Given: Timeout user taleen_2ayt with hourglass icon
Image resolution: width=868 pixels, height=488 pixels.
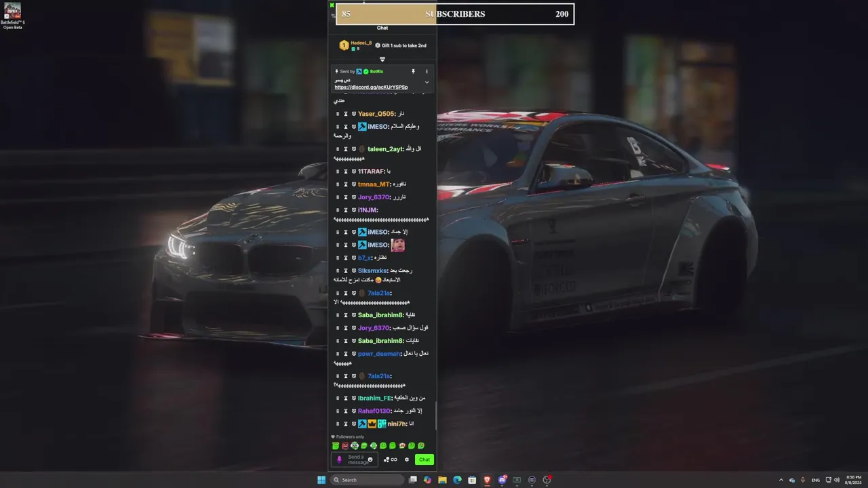Looking at the screenshot, I should click(x=346, y=149).
